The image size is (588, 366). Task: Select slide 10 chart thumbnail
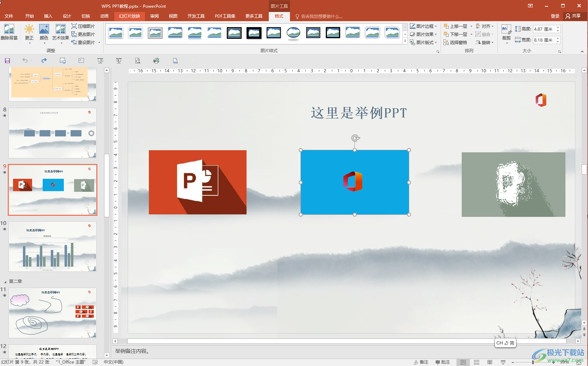coord(53,246)
